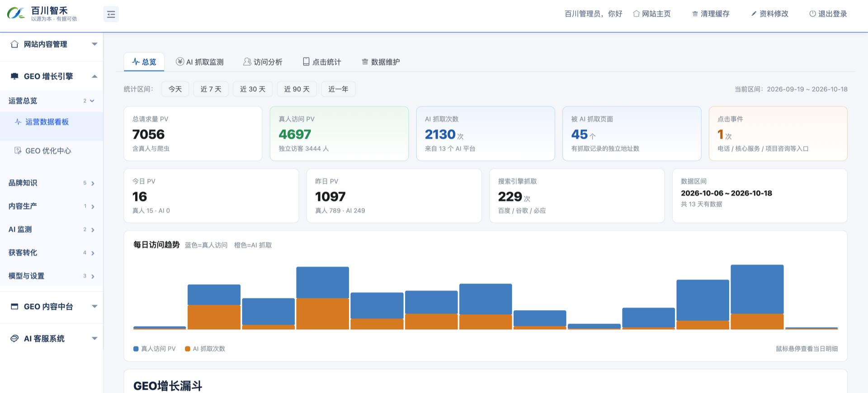The width and height of the screenshot is (868, 393).
Task: Click 当前区间 date text 2026-09-19 ~ 2026-10-18
Action: [807, 89]
